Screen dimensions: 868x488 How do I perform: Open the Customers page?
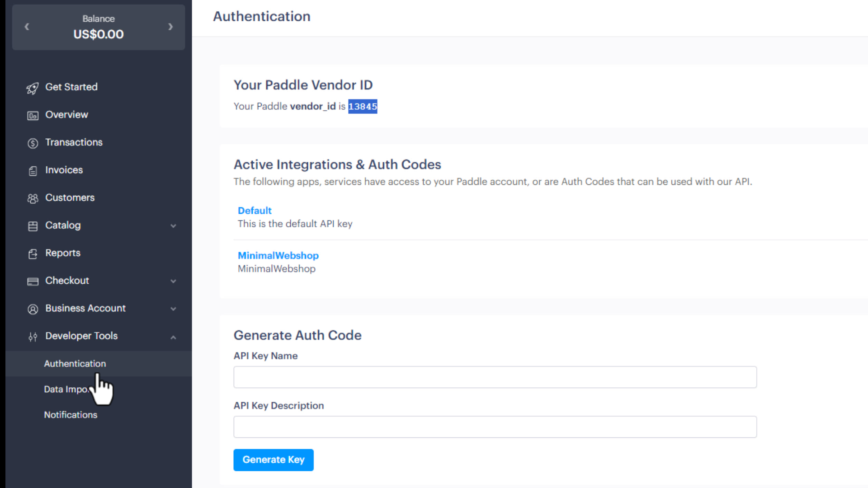(70, 197)
